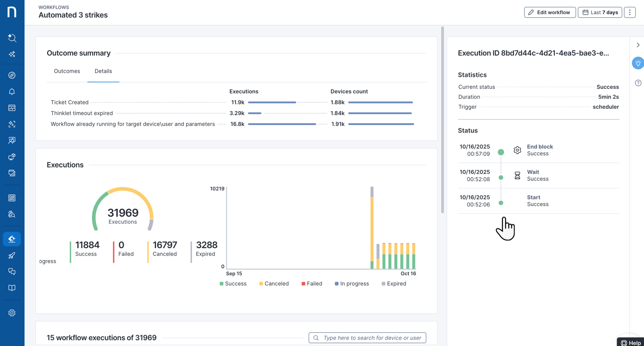Viewport: 644px width, 346px height.
Task: Toggle the Success legend item in chart
Action: 233,284
